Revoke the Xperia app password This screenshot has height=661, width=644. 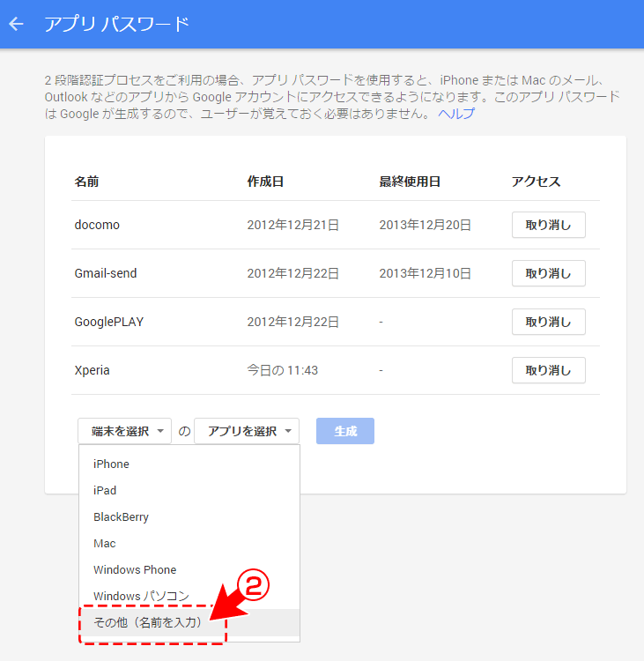click(x=548, y=370)
